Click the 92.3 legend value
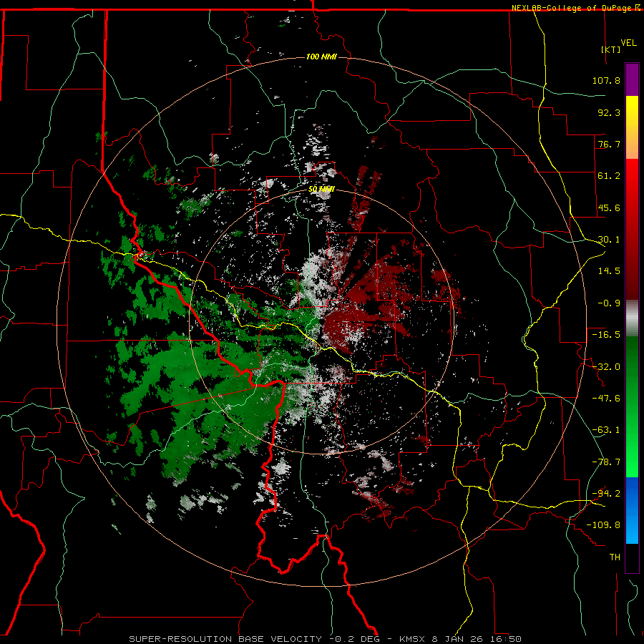This screenshot has height=644, width=644. pyautogui.click(x=609, y=112)
